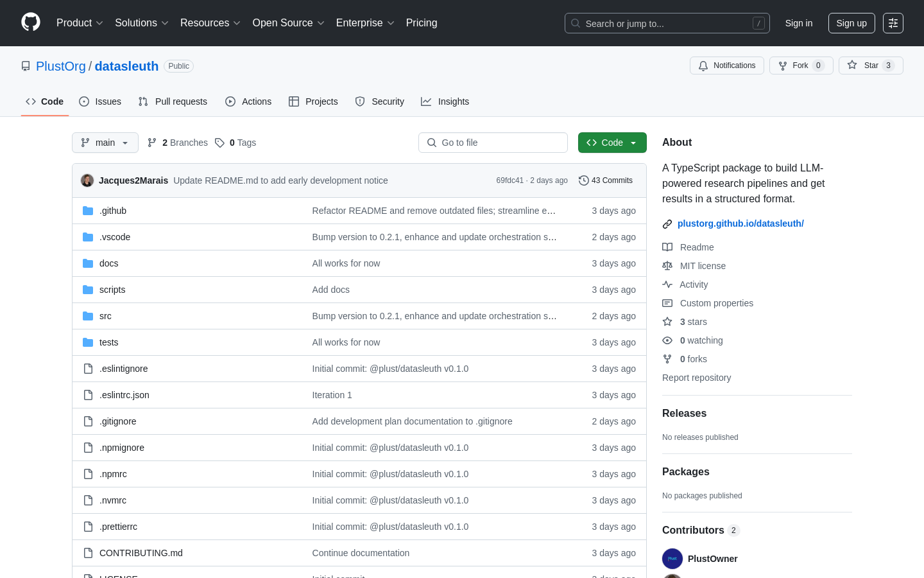The width and height of the screenshot is (924, 578).
Task: Click the PlustOwner contributor avatar
Action: [672, 559]
